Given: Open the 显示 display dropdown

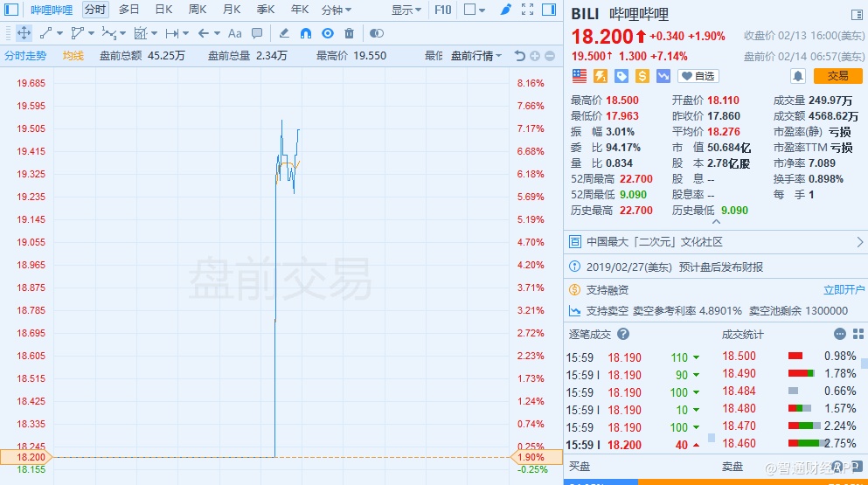Looking at the screenshot, I should coord(406,10).
